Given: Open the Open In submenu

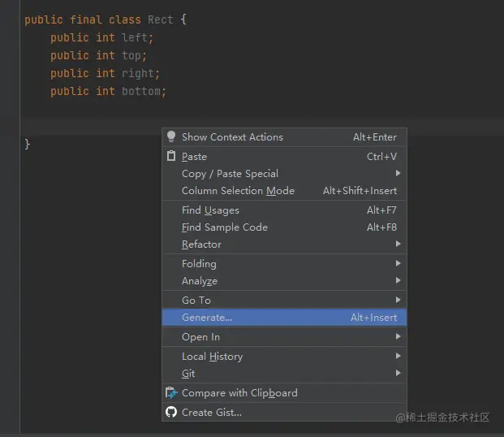Looking at the screenshot, I should 285,337.
